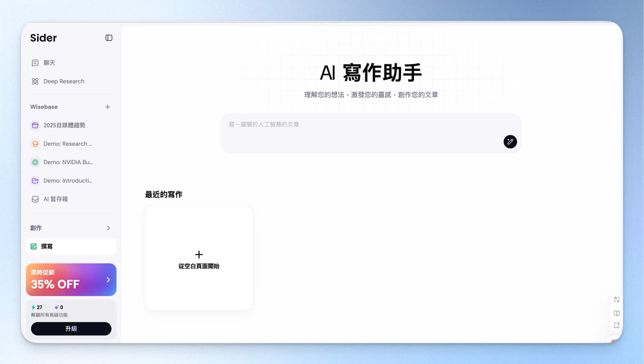The height and width of the screenshot is (364, 644).
Task: Expand the 創作 section chevron
Action: coord(108,228)
